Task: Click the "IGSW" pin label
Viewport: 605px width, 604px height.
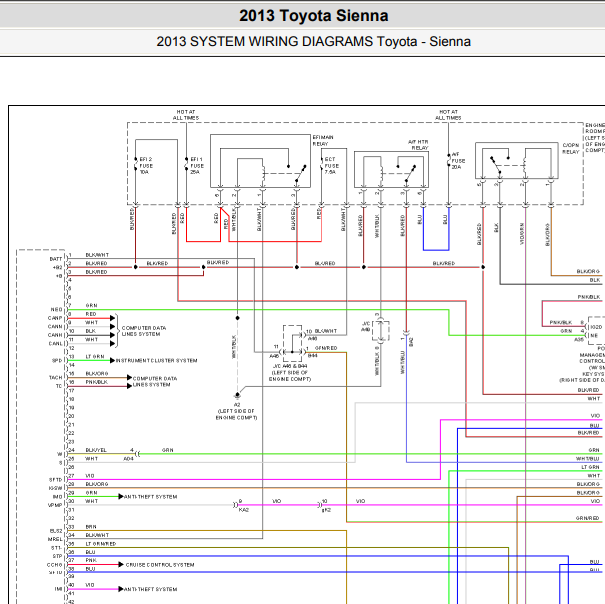Action: (56, 488)
